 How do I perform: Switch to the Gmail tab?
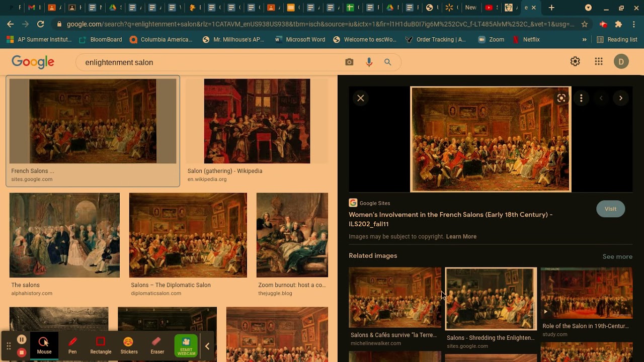pyautogui.click(x=33, y=8)
